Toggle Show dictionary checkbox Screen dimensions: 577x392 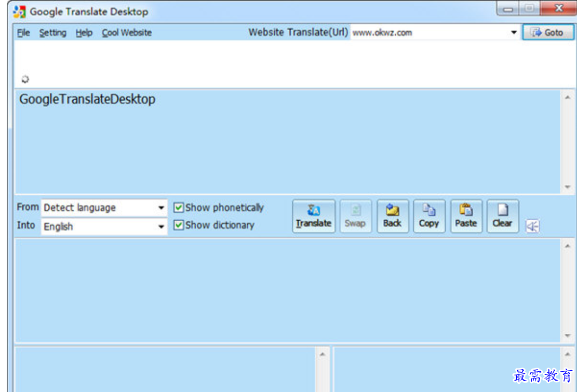179,225
